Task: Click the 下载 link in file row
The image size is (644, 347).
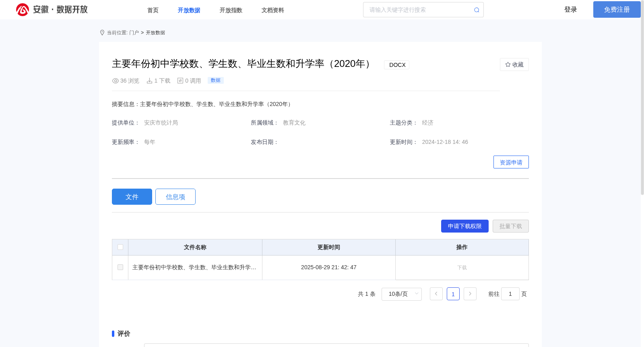Action: coord(462,268)
